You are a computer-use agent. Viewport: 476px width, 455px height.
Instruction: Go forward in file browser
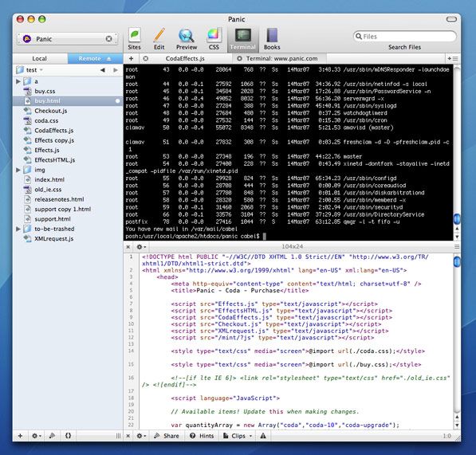coord(116,70)
